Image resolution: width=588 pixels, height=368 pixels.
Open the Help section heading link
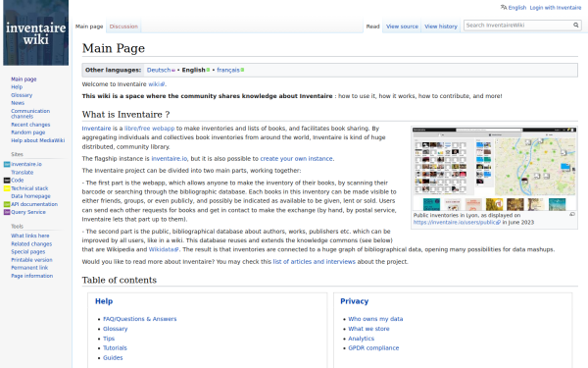[x=104, y=301]
